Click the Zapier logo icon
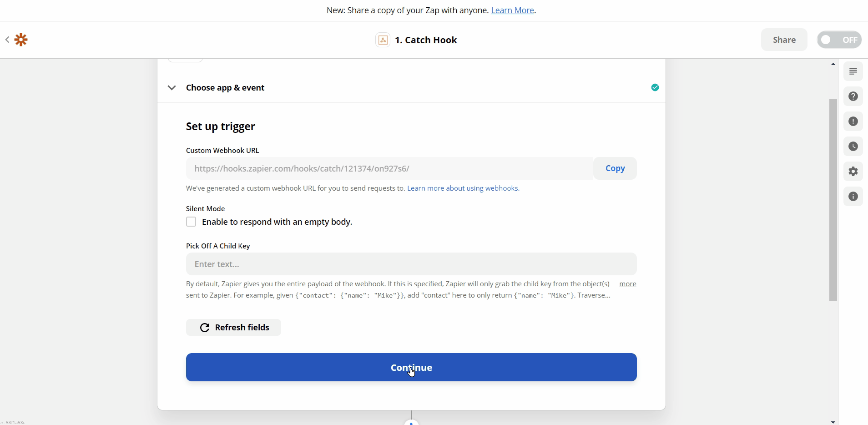The image size is (868, 425). coord(21,40)
